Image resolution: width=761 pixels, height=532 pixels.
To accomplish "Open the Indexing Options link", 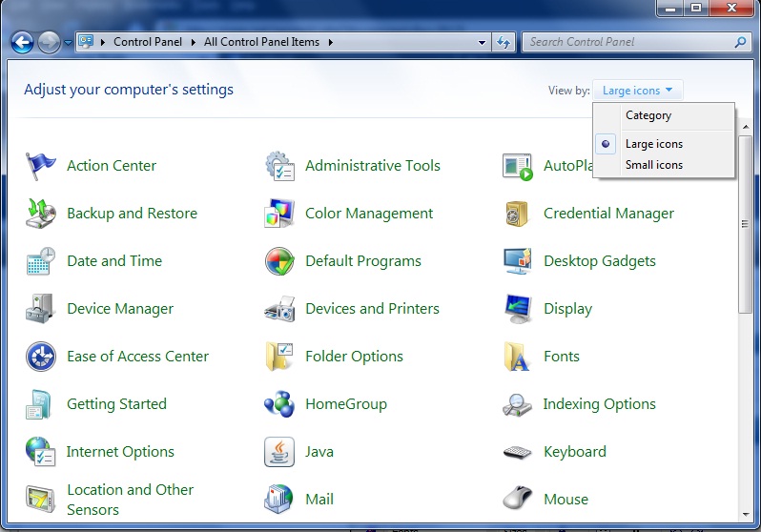I will (600, 404).
